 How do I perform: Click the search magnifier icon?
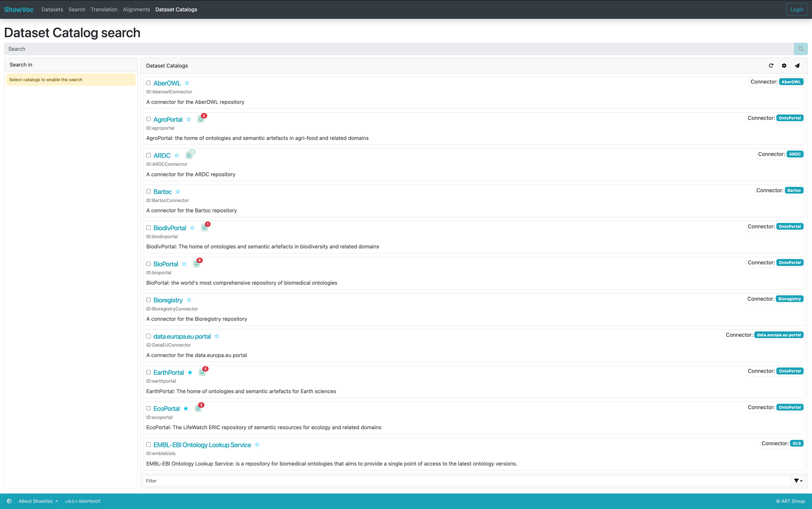801,49
